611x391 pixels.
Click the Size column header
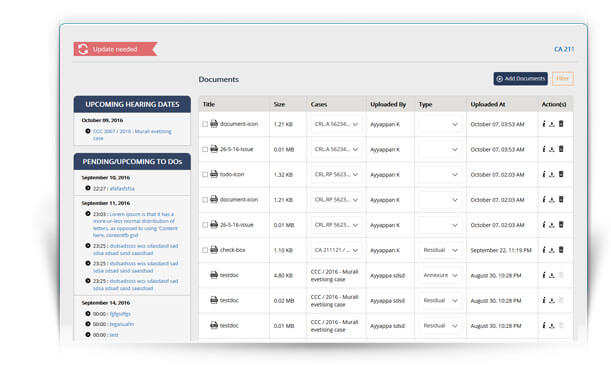pos(279,104)
